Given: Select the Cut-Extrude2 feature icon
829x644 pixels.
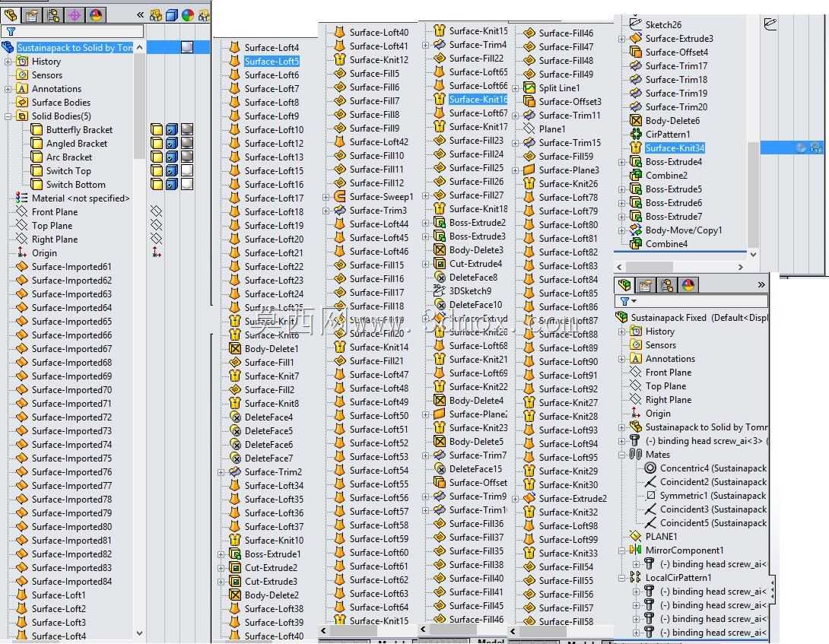Looking at the screenshot, I should coord(235,568).
